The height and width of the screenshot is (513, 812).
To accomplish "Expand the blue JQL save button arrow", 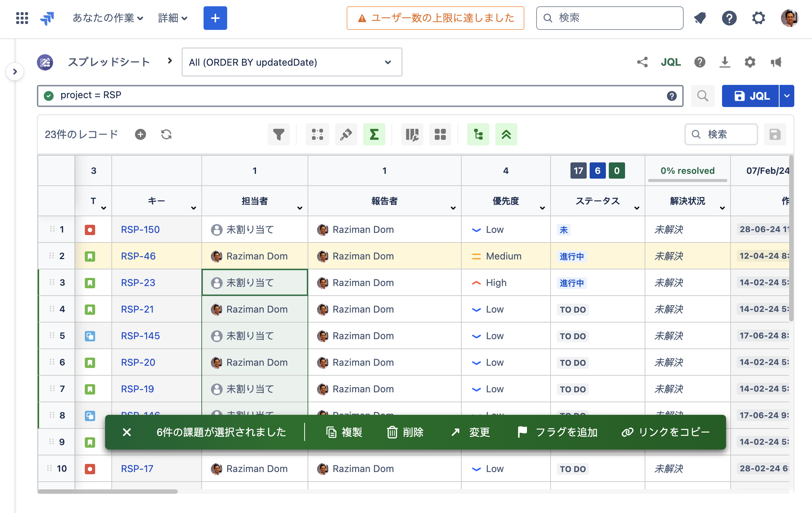I will (x=787, y=96).
